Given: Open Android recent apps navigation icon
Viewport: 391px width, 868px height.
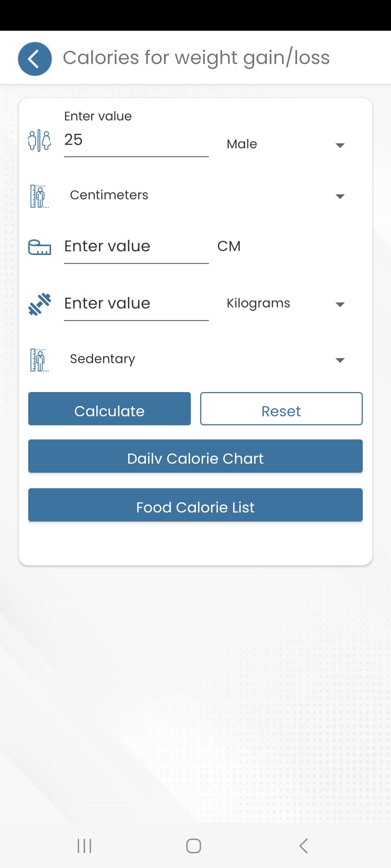Looking at the screenshot, I should (84, 846).
